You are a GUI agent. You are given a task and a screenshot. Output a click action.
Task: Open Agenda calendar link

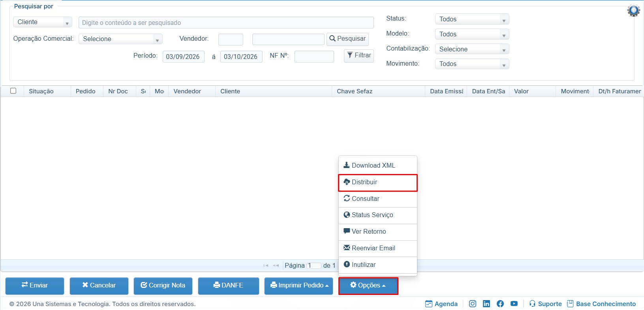click(441, 304)
